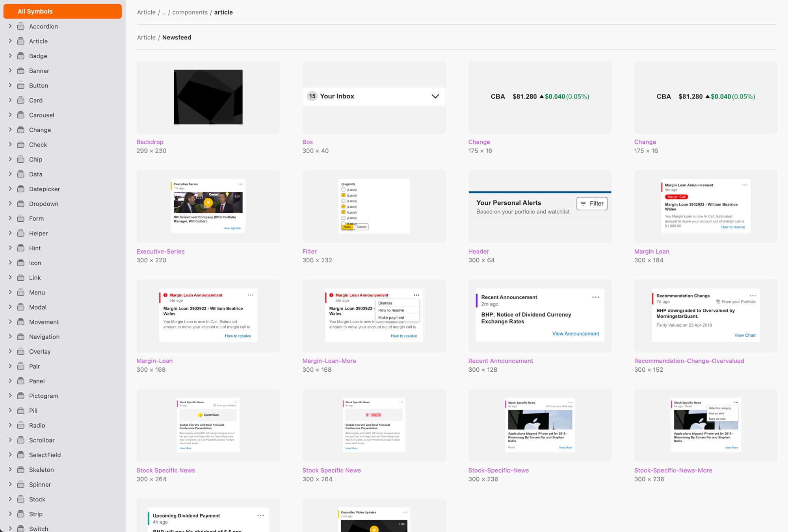Click How to resolve in popup menu
Image resolution: width=788 pixels, height=532 pixels.
point(391,310)
